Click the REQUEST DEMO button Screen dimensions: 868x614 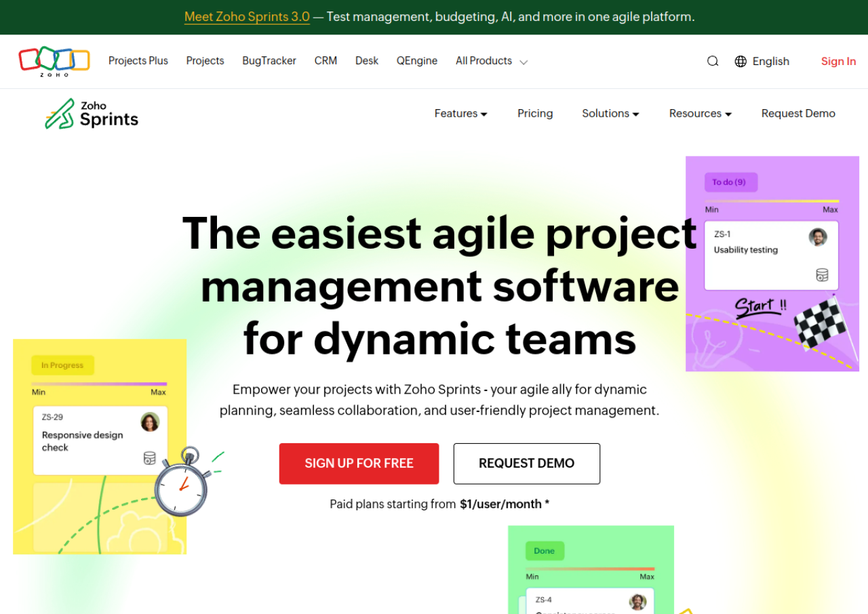coord(527,464)
